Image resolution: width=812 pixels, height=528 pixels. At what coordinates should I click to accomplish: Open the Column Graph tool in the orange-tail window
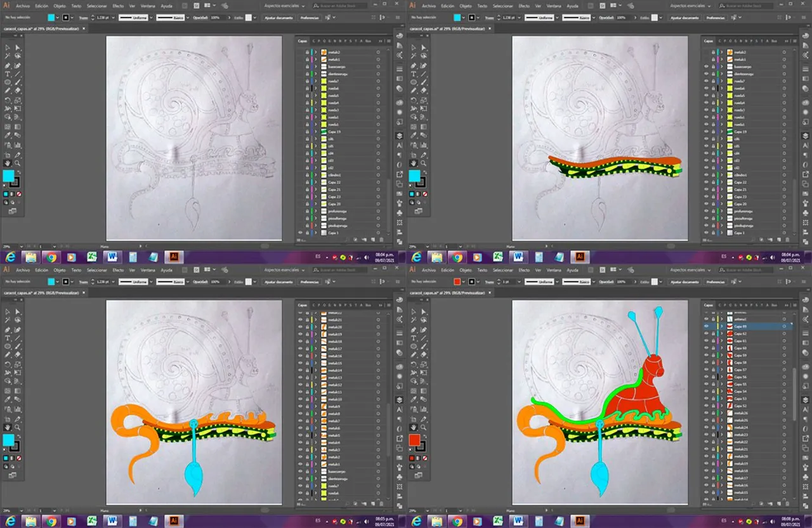(17, 409)
